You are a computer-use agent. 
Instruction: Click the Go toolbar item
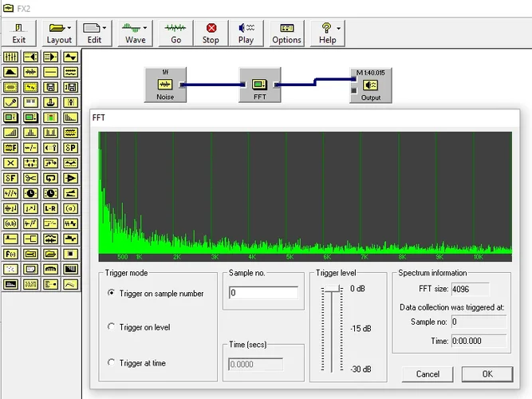click(x=175, y=33)
